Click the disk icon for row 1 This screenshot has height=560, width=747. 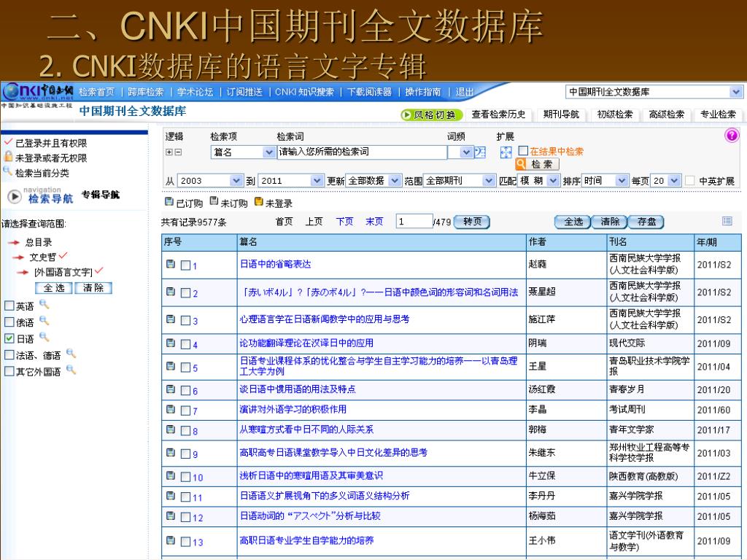click(170, 264)
